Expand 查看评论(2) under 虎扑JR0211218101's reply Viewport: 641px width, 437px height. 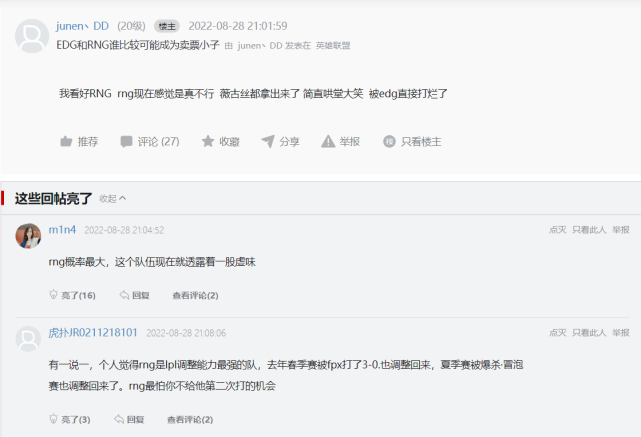[x=190, y=420]
